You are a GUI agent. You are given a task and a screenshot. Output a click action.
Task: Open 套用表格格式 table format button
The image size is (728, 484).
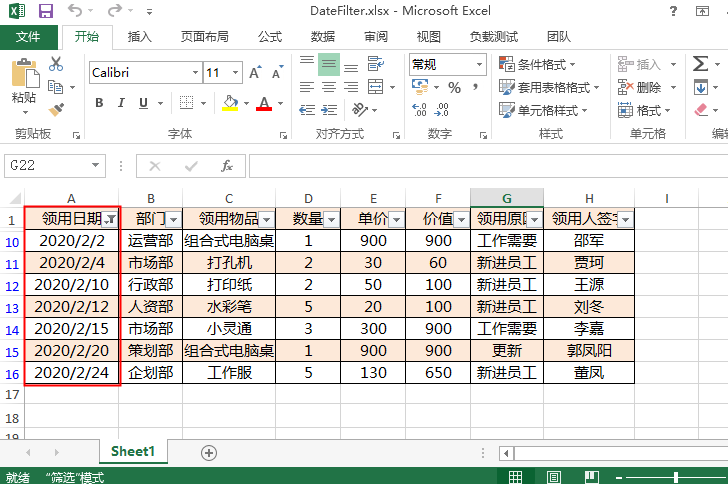coord(549,87)
